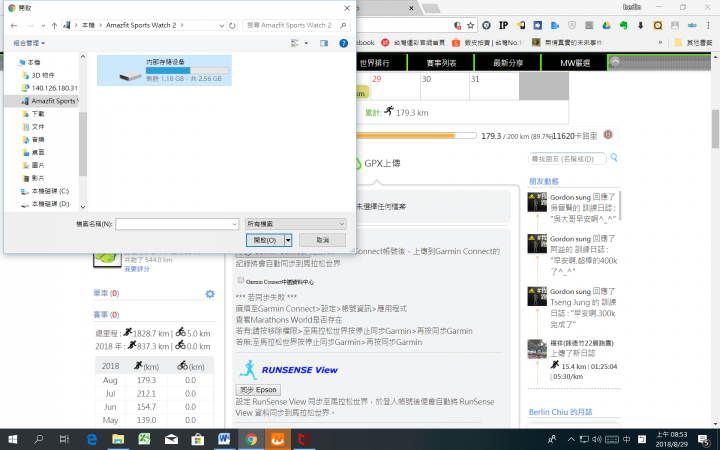The height and width of the screenshot is (450, 720).
Task: Click the 開啟 button in file dialog
Action: click(265, 240)
